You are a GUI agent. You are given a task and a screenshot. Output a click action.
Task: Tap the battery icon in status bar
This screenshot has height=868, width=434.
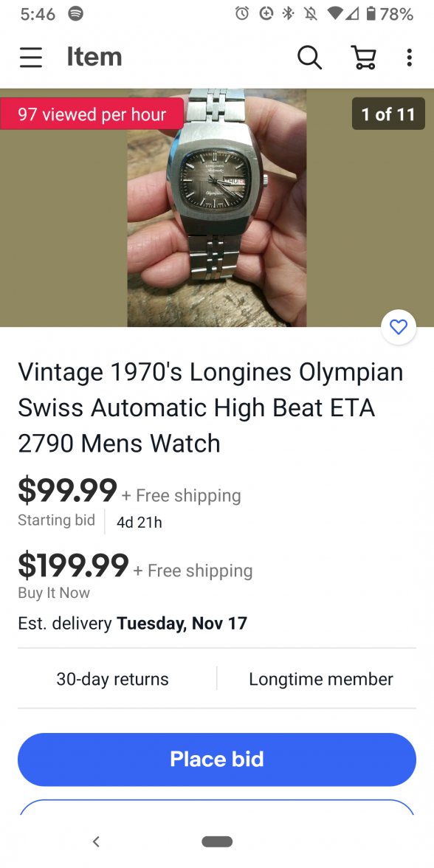point(371,14)
